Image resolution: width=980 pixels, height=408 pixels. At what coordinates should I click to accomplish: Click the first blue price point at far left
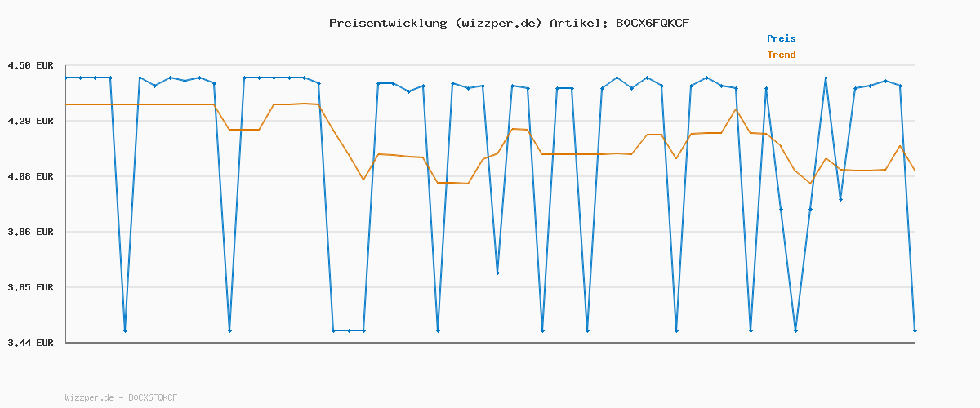65,78
